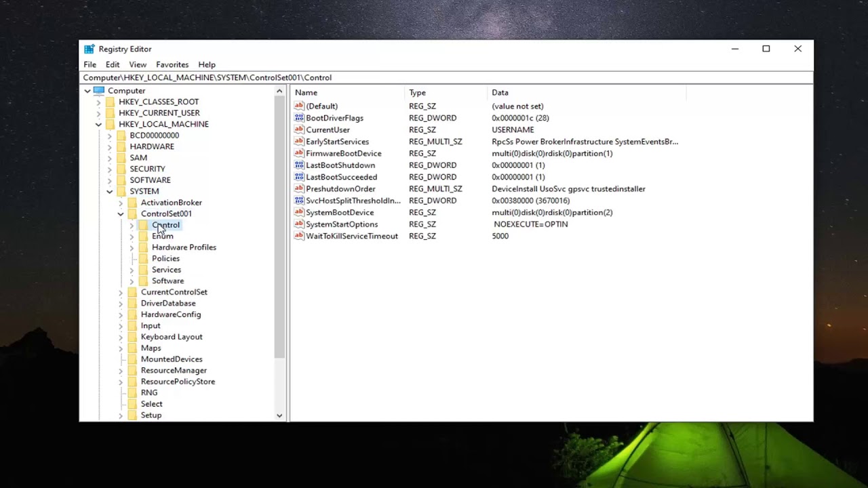
Task: Select the CurrentUser value icon
Action: [x=299, y=129]
